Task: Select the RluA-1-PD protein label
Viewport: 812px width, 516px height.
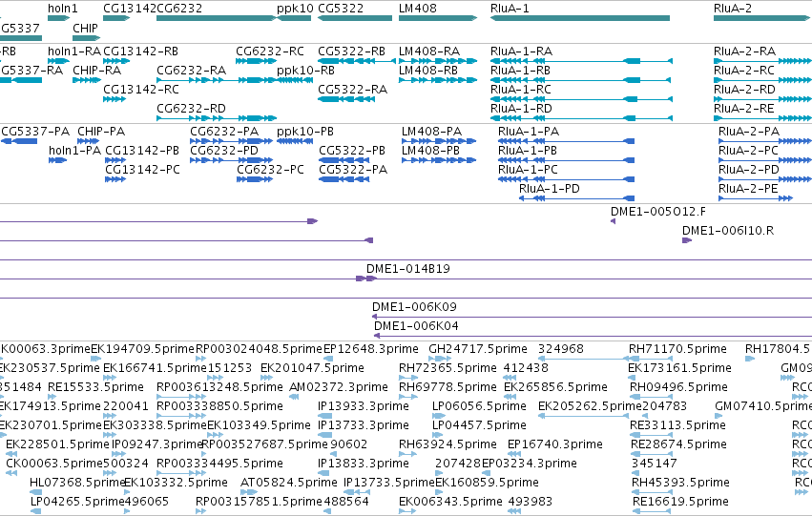Action: 550,189
